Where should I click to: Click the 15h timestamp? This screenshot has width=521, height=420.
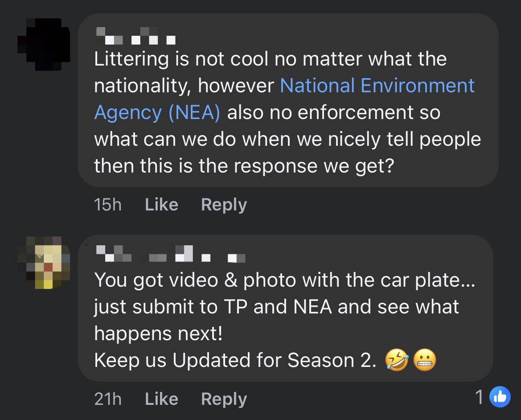pos(107,205)
